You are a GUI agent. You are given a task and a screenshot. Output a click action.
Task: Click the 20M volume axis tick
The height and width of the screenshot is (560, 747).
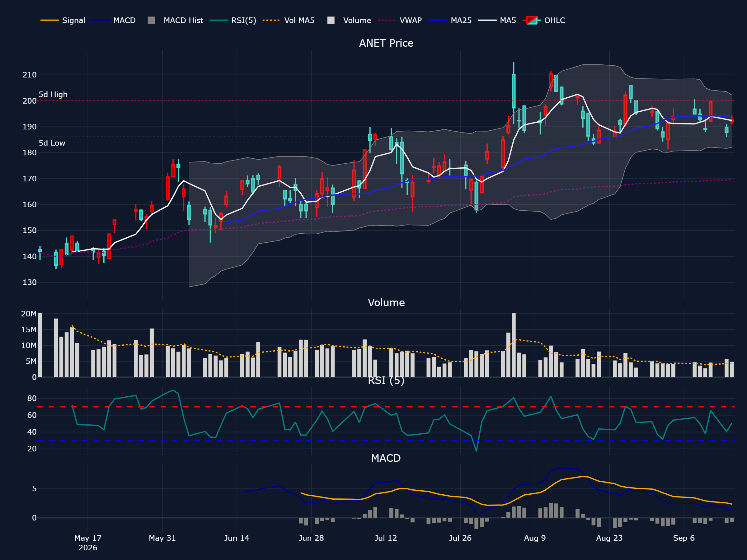click(x=29, y=314)
